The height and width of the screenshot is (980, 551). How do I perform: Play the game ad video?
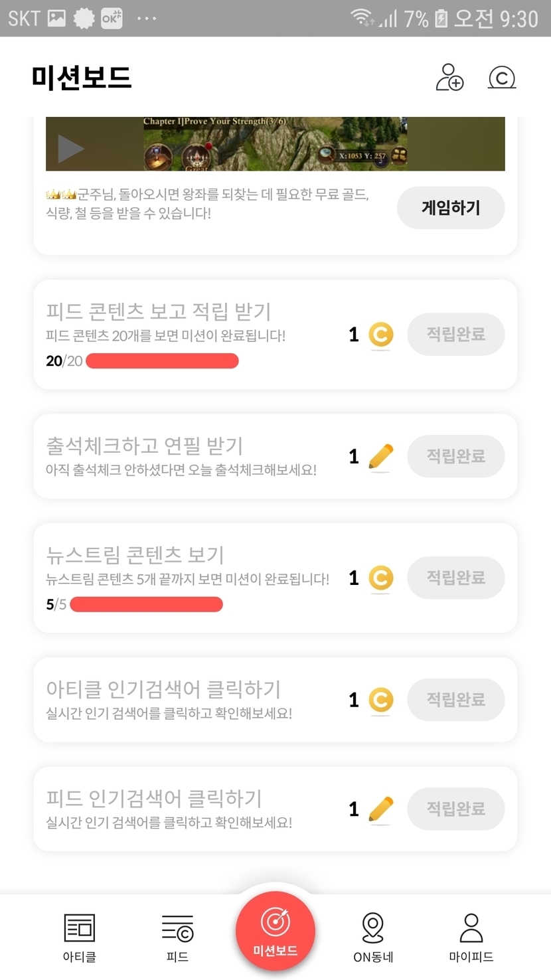coord(70,149)
